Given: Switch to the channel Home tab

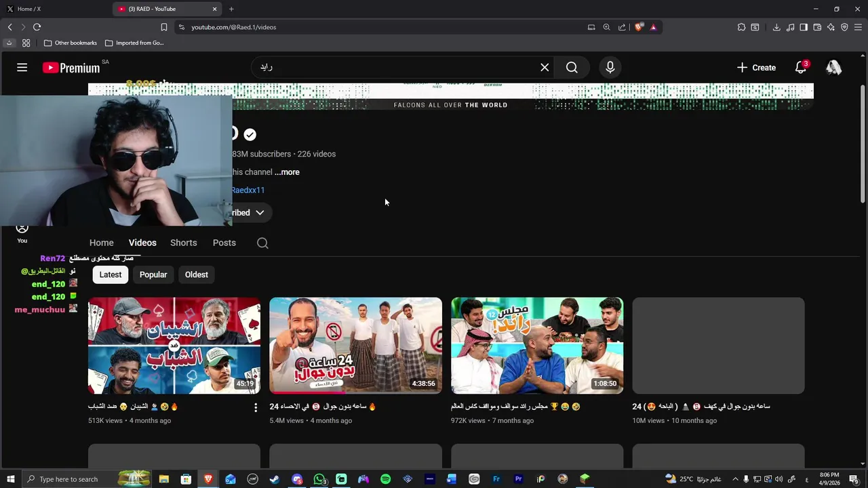Looking at the screenshot, I should pyautogui.click(x=102, y=243).
